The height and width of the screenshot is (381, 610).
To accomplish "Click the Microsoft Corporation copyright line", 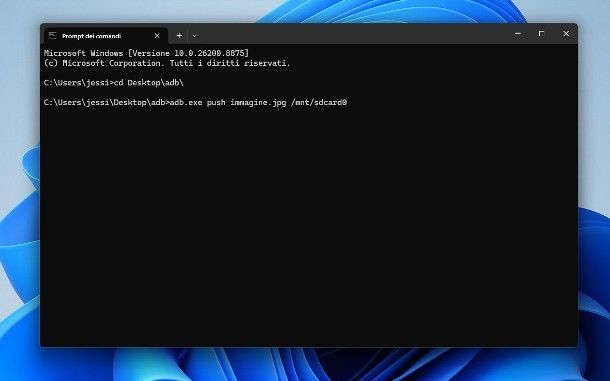I will (167, 63).
